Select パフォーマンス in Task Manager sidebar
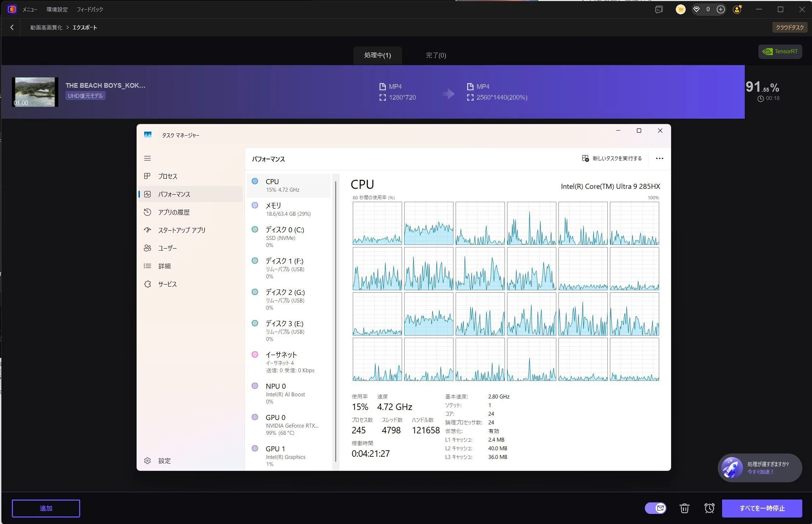 click(191, 194)
